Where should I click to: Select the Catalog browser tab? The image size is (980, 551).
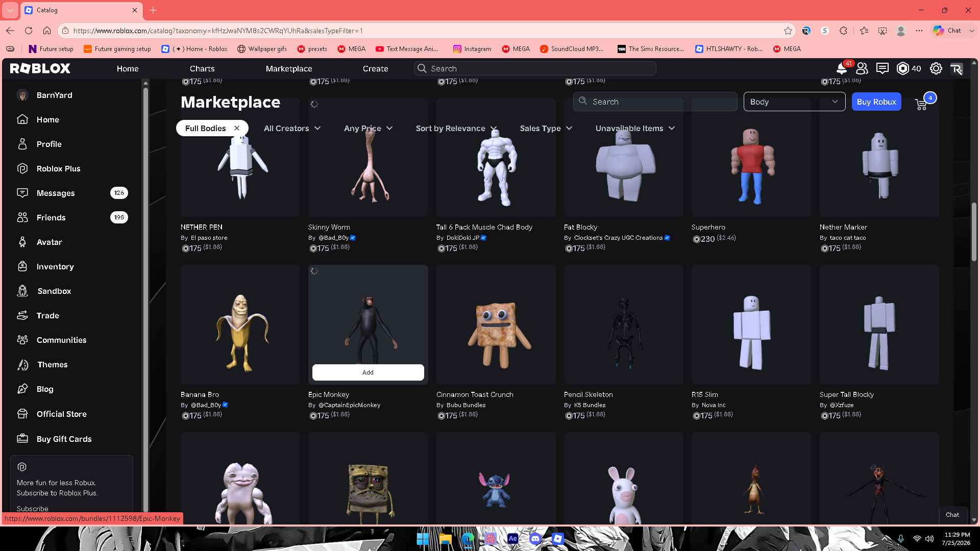pyautogui.click(x=81, y=10)
